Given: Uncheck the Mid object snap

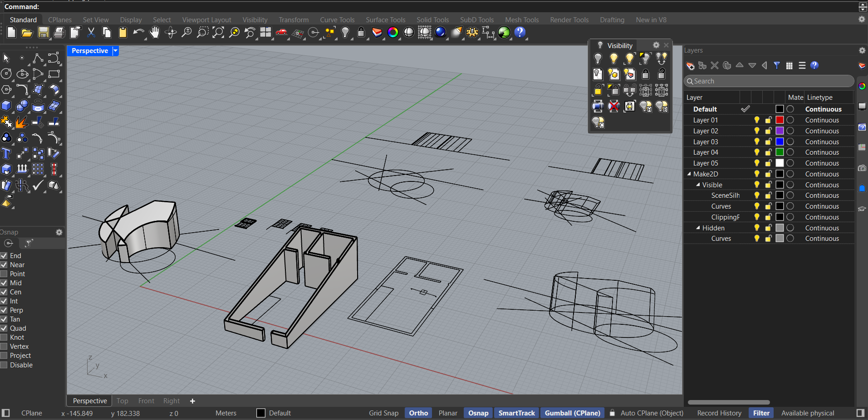Looking at the screenshot, I should 4,283.
